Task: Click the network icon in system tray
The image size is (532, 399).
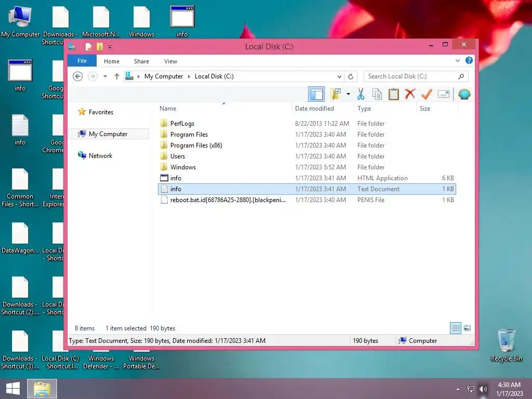Action: [x=471, y=389]
